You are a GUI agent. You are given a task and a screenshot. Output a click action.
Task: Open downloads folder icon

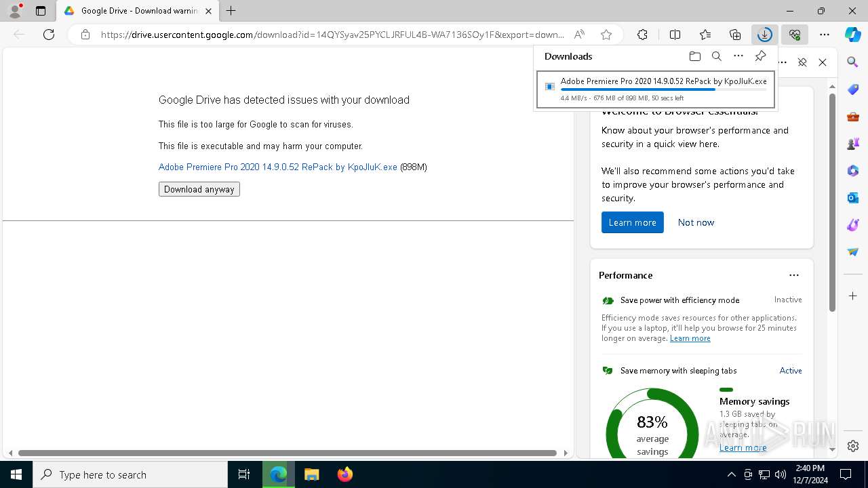694,56
